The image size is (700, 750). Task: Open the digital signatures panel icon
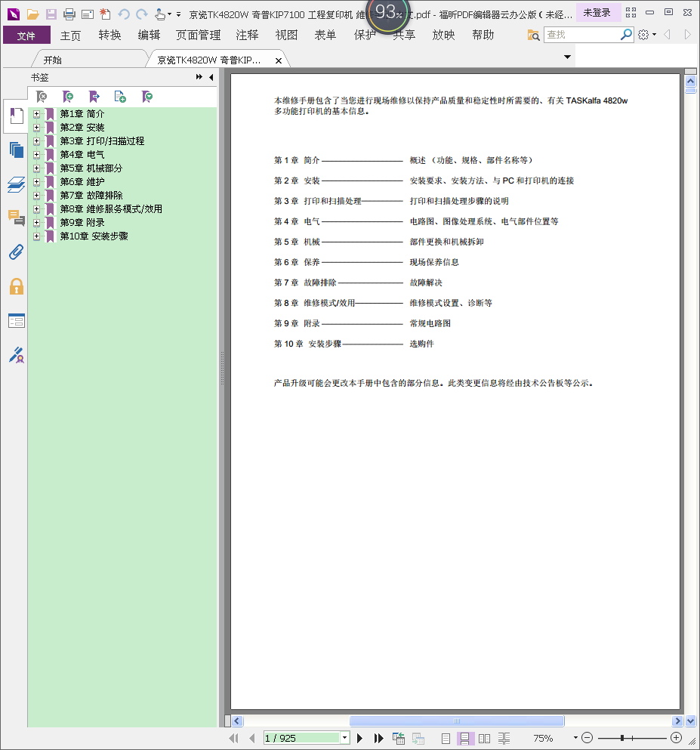(17, 355)
